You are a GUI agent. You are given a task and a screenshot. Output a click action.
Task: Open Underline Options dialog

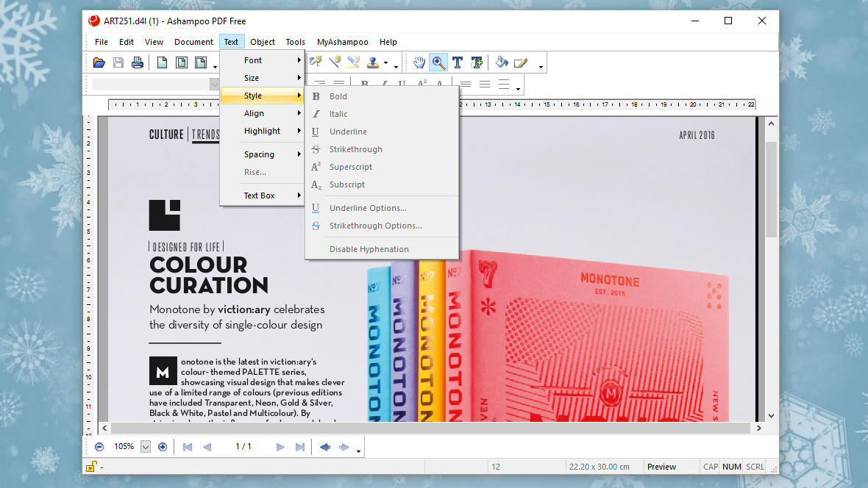click(382, 208)
